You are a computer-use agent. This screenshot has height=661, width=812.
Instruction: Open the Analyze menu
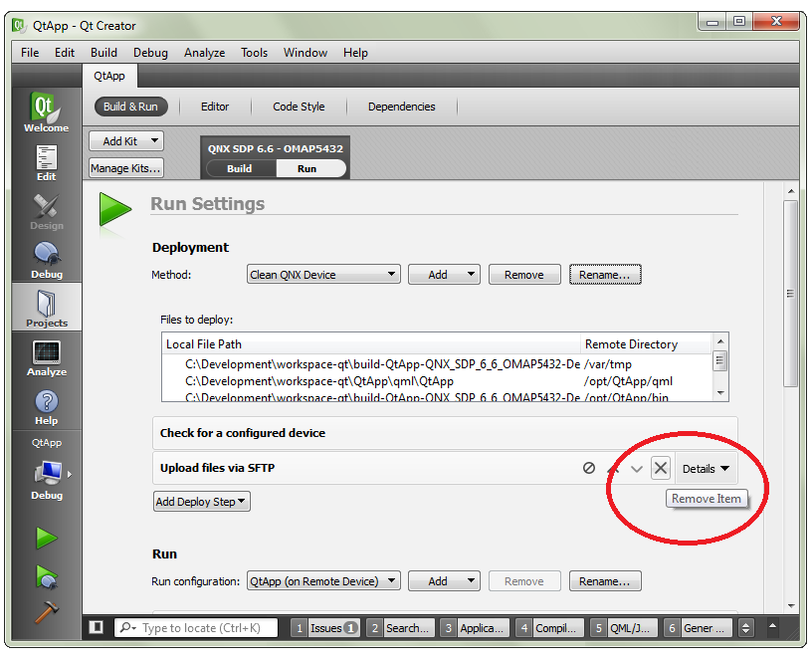click(x=204, y=53)
